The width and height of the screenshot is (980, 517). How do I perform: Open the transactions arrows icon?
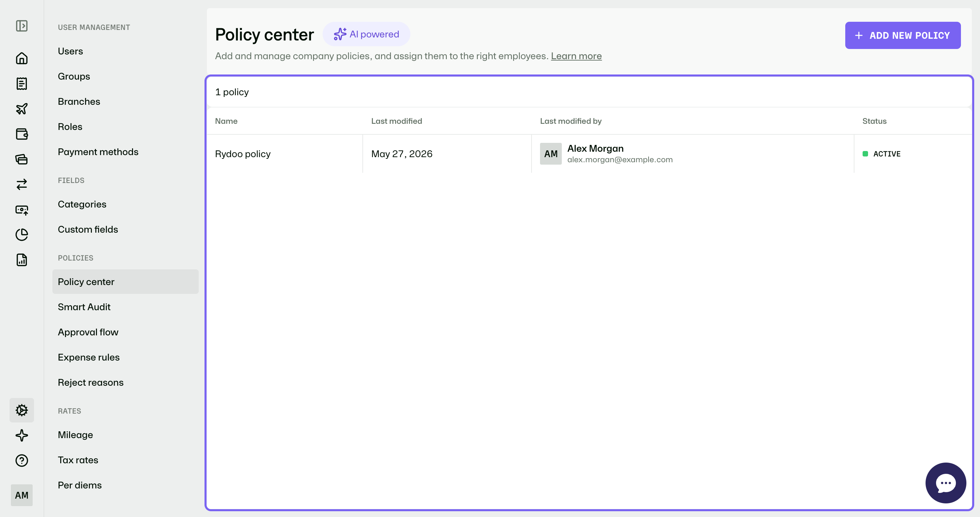tap(22, 184)
